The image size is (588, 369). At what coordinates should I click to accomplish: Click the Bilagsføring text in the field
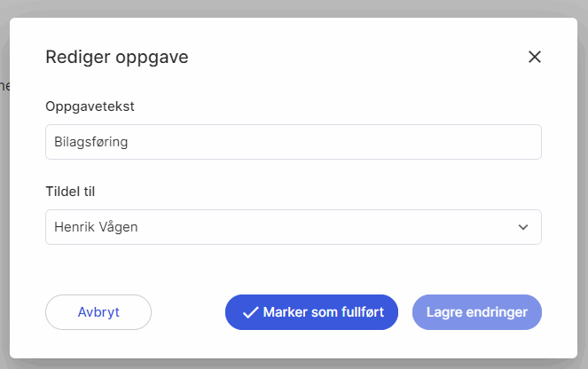(91, 142)
